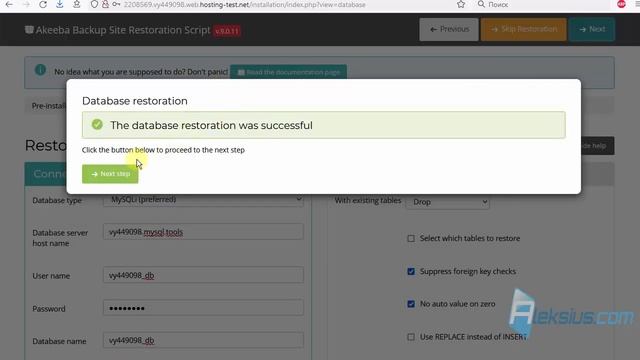The height and width of the screenshot is (360, 640).
Task: Click the shield icon in the address bar
Action: (94, 4)
